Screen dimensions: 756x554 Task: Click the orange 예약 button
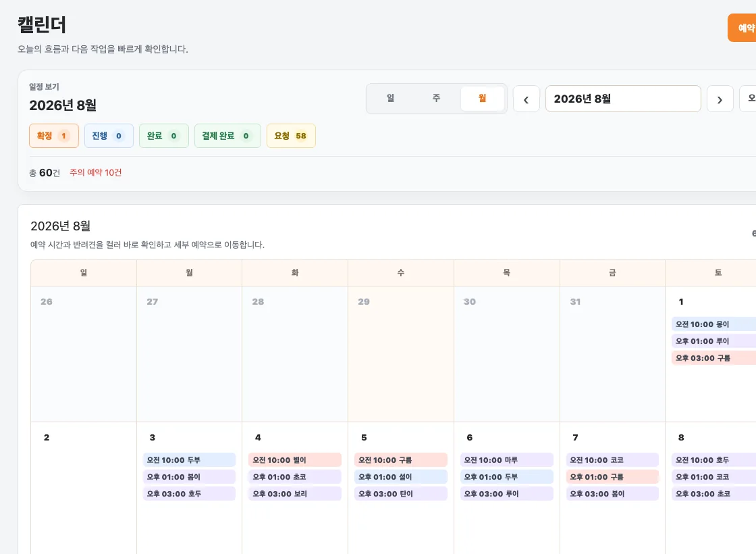click(x=742, y=28)
